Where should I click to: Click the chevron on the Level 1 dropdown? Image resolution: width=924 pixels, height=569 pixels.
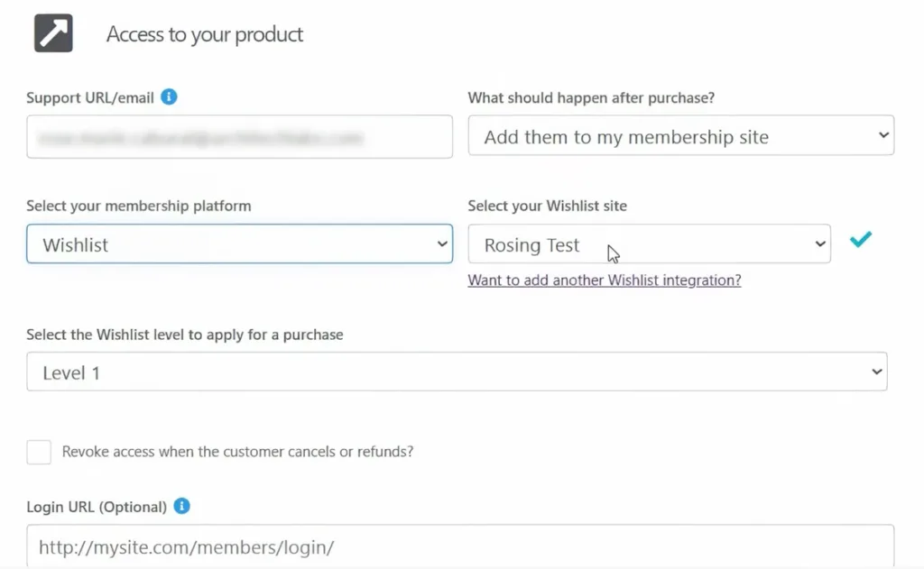(x=875, y=370)
